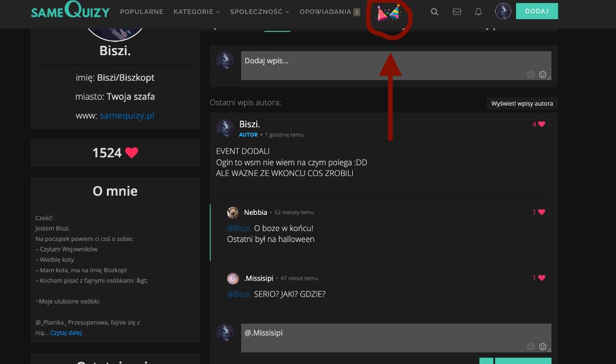
Task: Open the notifications bell icon
Action: coord(478,12)
